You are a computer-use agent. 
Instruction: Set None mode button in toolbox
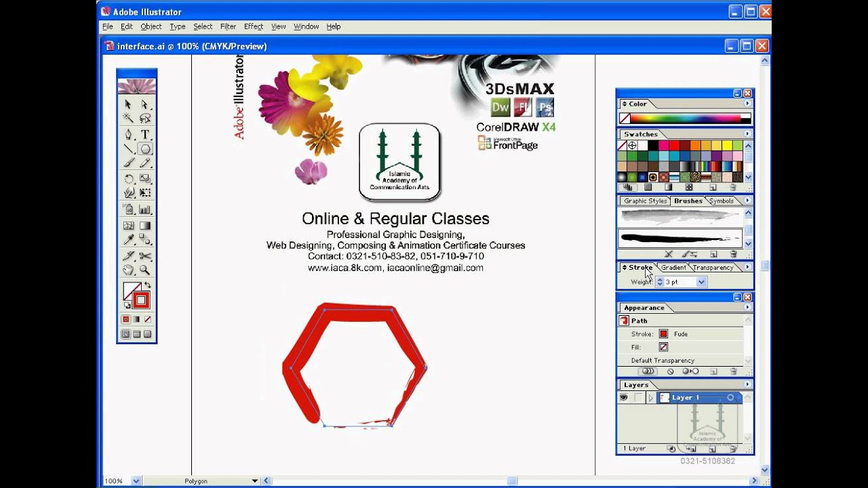pyautogui.click(x=147, y=319)
